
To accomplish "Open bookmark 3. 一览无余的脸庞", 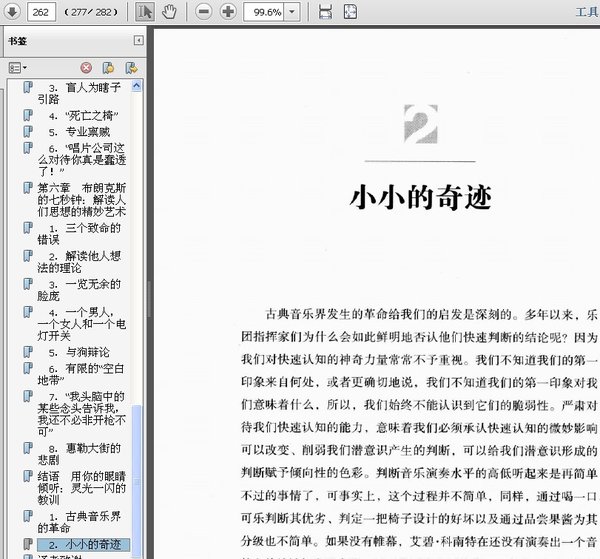I will 79,290.
